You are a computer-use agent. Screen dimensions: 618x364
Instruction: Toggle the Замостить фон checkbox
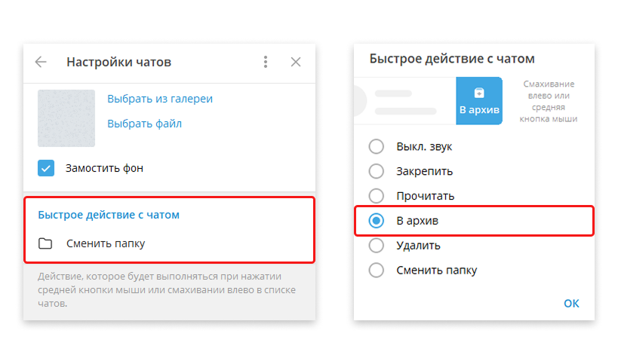click(x=47, y=168)
